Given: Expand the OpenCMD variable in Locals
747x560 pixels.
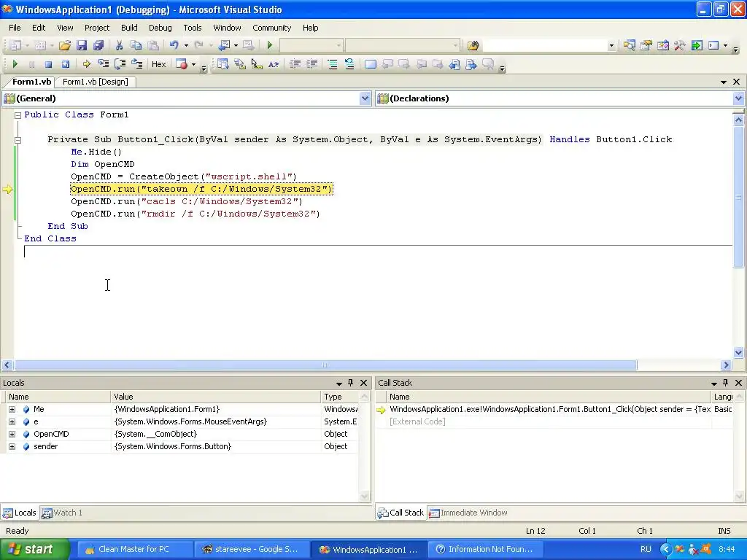Looking at the screenshot, I should (12, 434).
